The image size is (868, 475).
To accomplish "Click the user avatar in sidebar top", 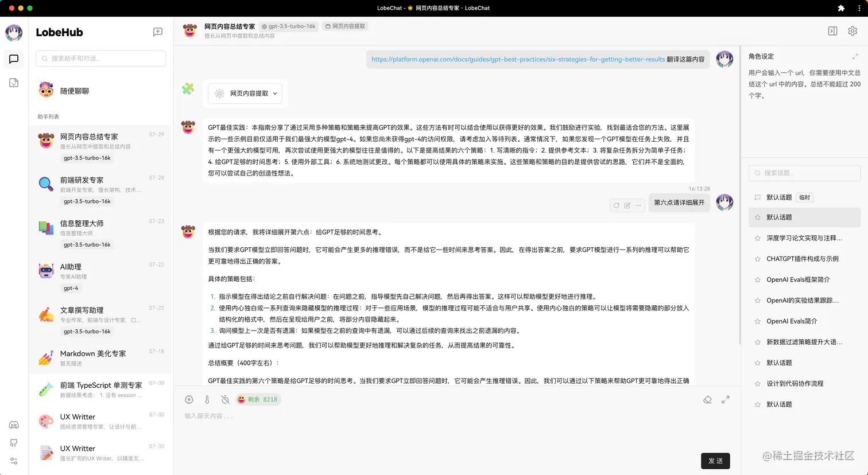I will pyautogui.click(x=14, y=33).
